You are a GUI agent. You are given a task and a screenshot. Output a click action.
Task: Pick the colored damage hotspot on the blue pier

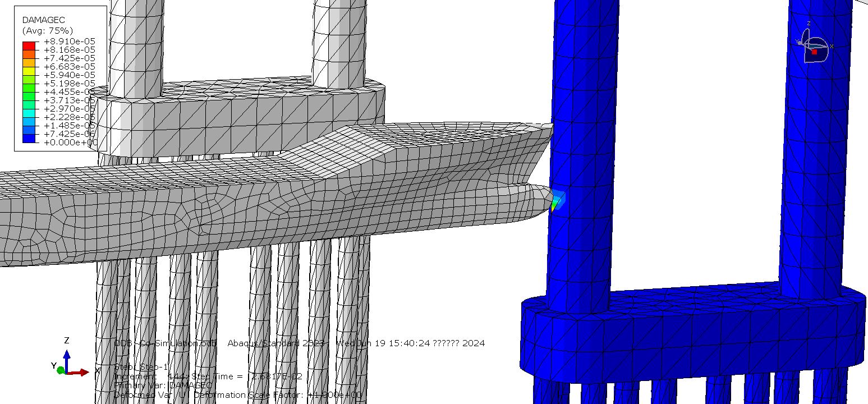tap(558, 200)
